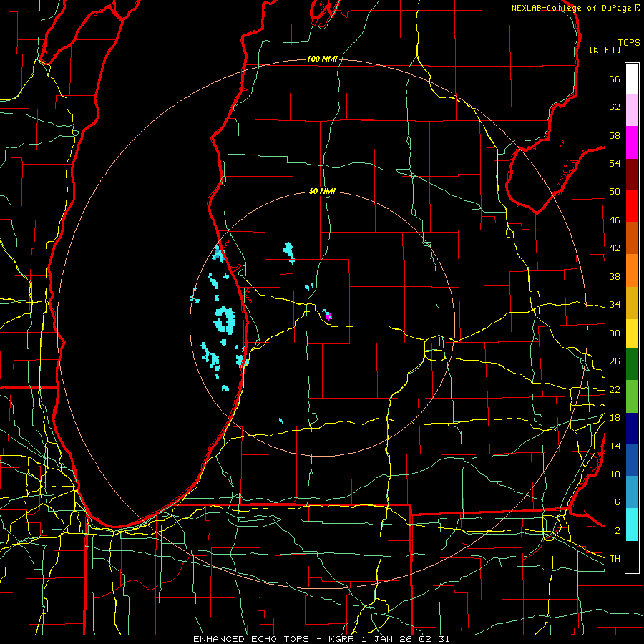
Task: Click the navy blue legend swatch
Action: [x=632, y=429]
